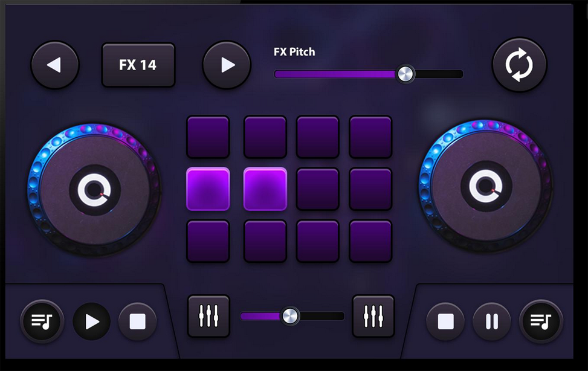Trigger top row fourth sample pad

point(370,137)
